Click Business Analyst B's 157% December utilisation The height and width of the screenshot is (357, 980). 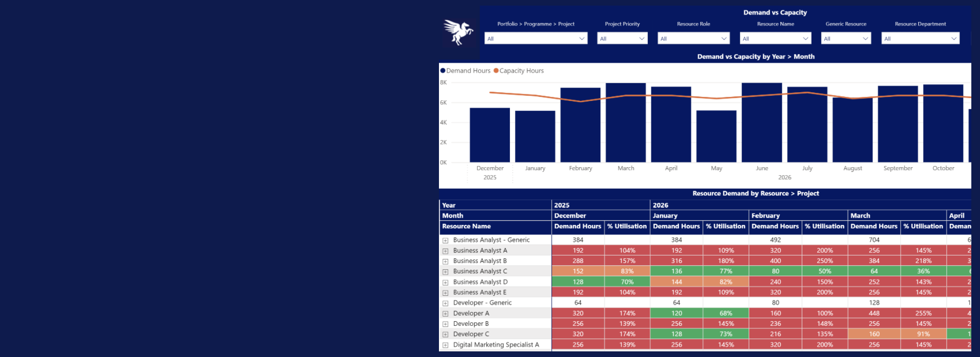point(627,261)
